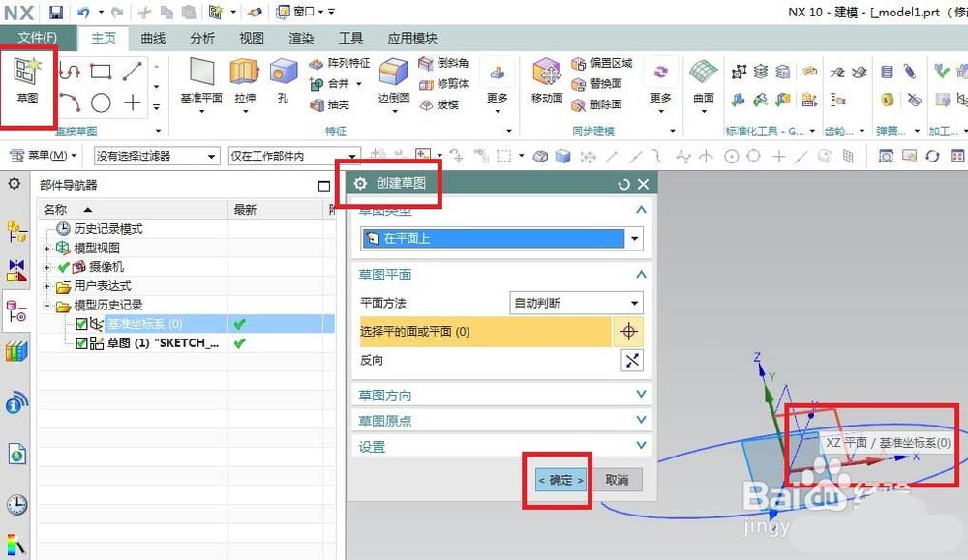Viewport: 968px width, 560px height.
Task: Toggle the 草图 (1) SKETCH checkbox
Action: (81, 343)
